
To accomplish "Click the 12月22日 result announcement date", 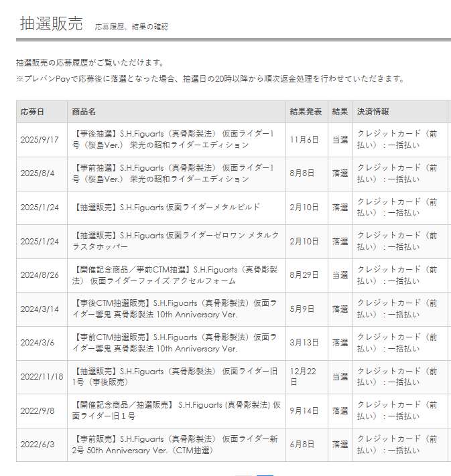I will 304,377.
